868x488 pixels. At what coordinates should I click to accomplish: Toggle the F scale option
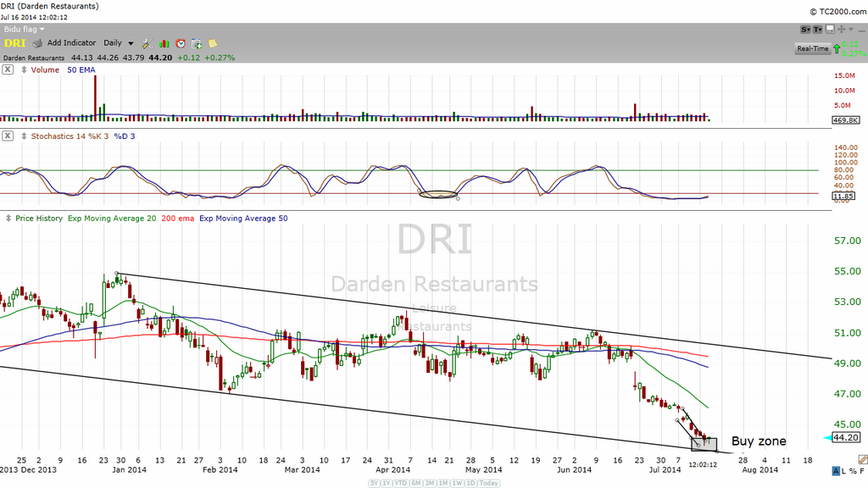pyautogui.click(x=862, y=471)
